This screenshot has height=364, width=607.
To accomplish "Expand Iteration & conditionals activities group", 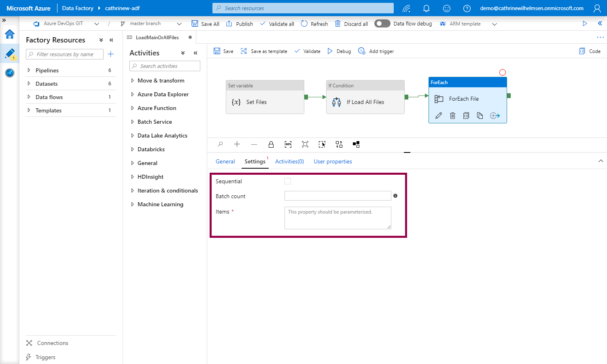I will [132, 190].
